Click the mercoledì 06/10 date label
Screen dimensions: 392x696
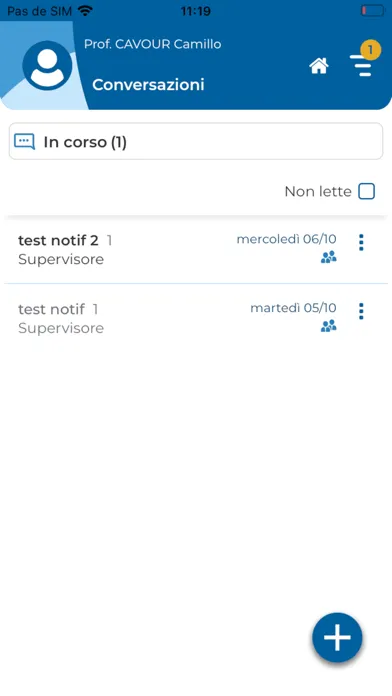coord(286,239)
